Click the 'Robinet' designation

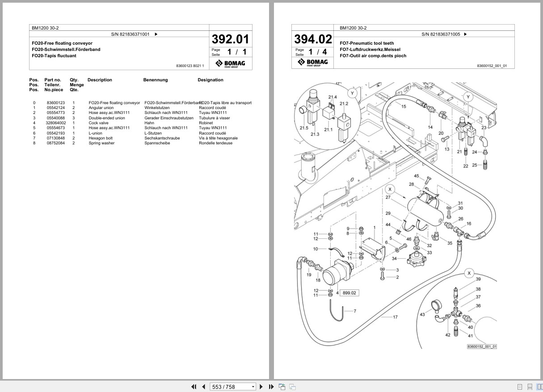(206, 123)
